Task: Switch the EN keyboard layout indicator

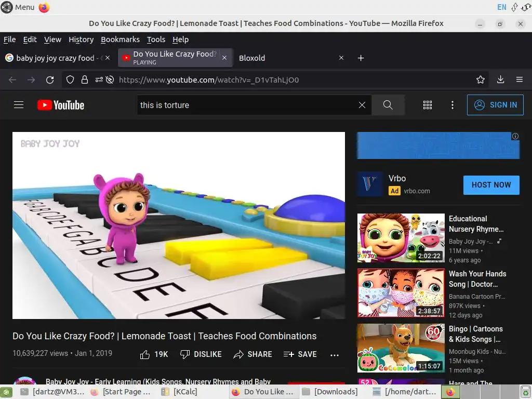Action: (x=501, y=7)
